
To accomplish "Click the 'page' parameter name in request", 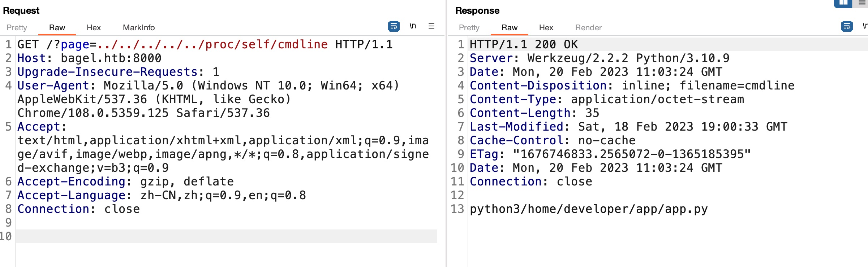I will click(x=75, y=44).
